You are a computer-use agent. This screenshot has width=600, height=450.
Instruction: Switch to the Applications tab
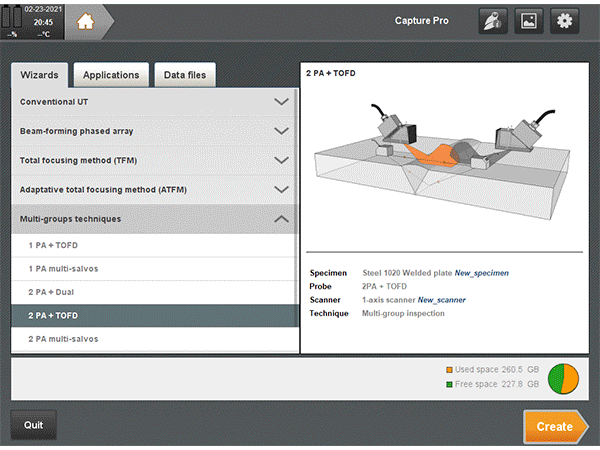[111, 75]
